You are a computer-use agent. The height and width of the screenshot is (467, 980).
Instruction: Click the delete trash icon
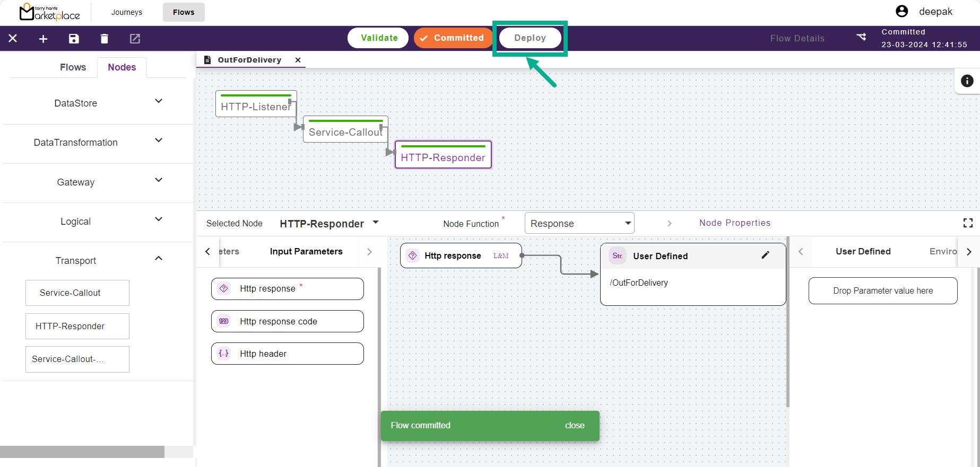105,39
